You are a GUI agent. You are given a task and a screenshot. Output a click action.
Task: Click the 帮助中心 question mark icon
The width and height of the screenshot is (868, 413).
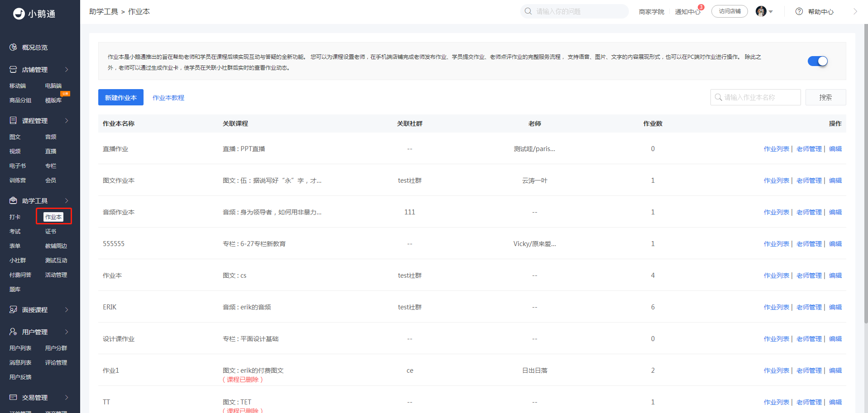(799, 12)
